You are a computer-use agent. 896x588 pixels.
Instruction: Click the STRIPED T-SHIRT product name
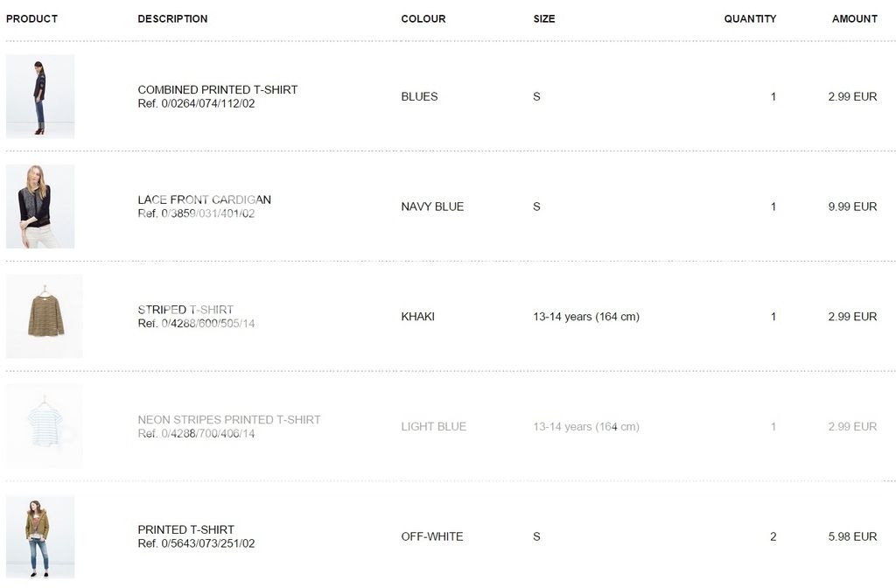coord(185,310)
